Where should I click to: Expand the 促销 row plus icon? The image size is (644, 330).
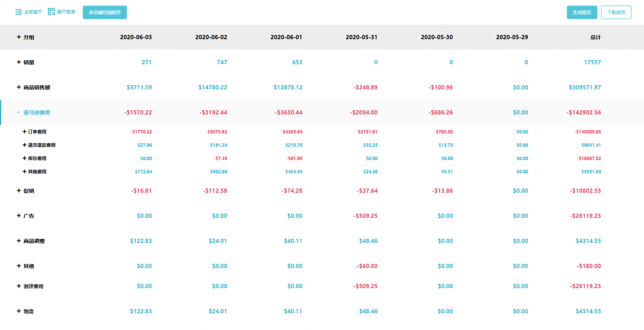click(x=19, y=191)
